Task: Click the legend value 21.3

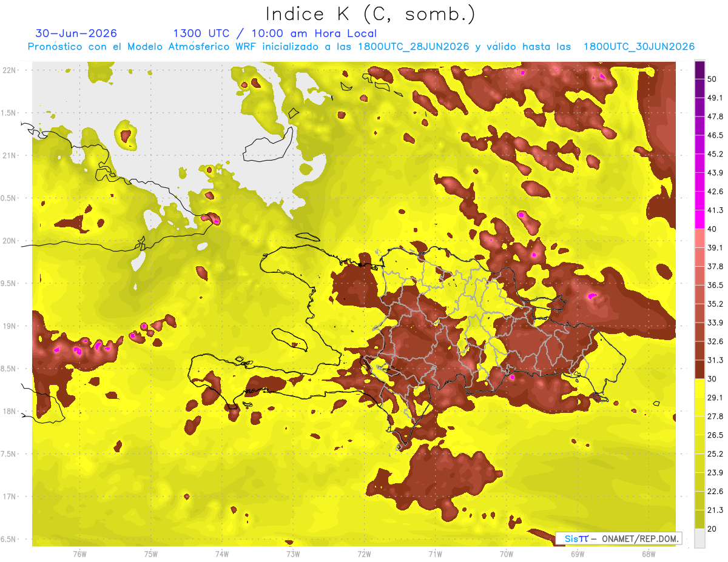Action: [x=715, y=510]
